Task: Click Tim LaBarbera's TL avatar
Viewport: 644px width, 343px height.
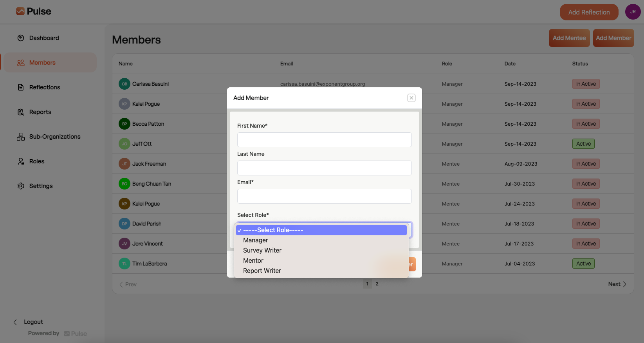Action: 124,264
